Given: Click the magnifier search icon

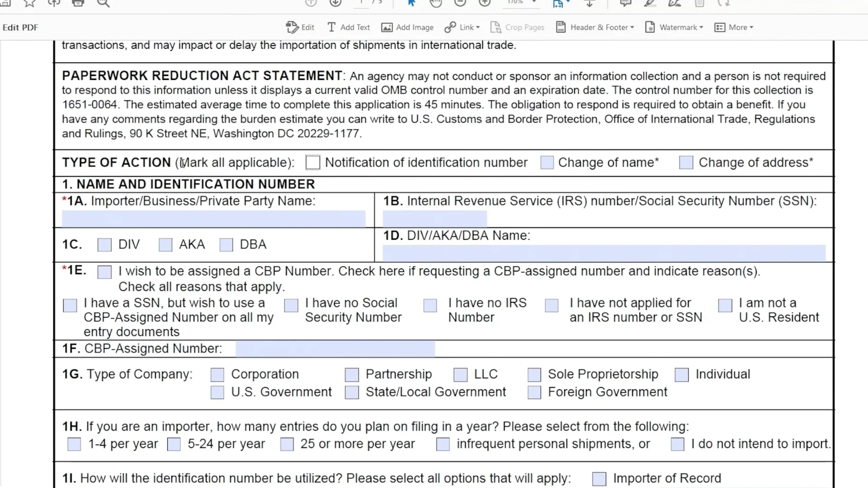Looking at the screenshot, I should pos(103,3).
